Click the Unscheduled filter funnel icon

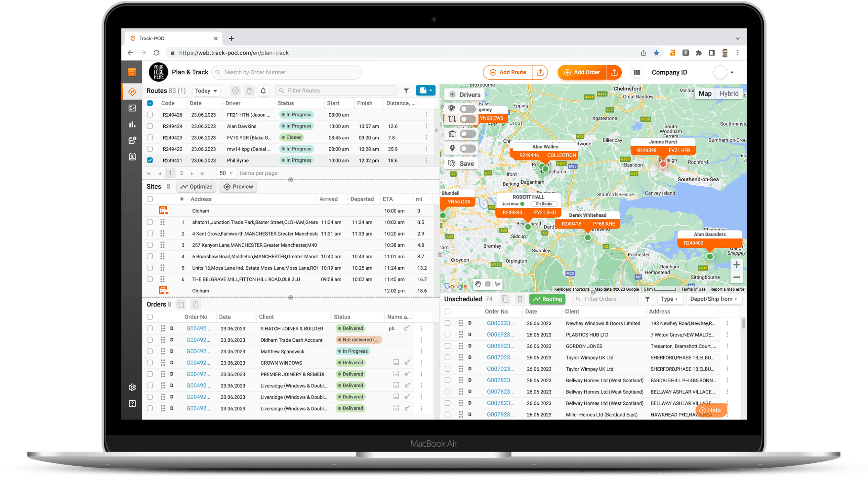point(647,299)
